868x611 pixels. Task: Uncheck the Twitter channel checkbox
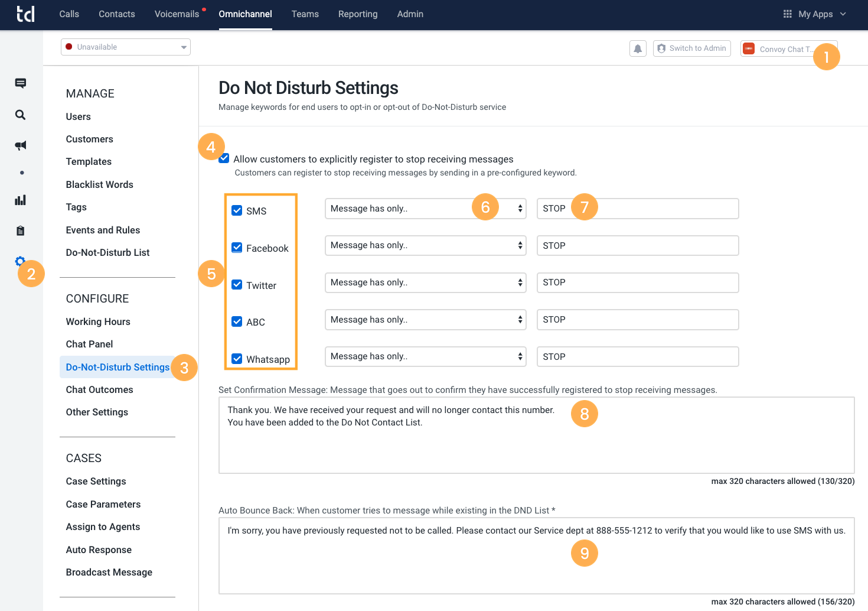pyautogui.click(x=237, y=285)
